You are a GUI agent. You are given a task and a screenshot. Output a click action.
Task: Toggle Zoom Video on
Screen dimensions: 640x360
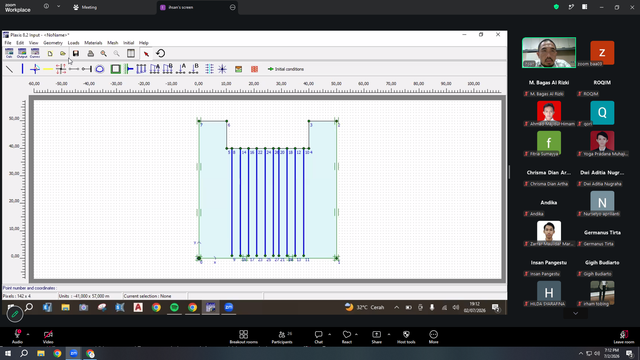[48, 337]
